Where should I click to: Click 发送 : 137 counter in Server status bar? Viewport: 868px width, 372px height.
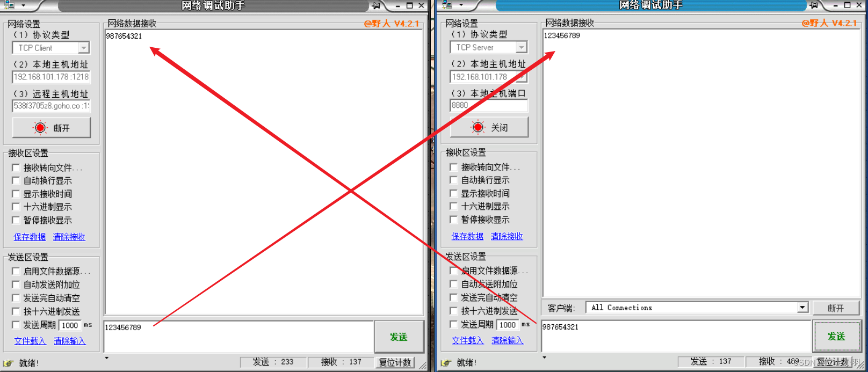point(711,362)
